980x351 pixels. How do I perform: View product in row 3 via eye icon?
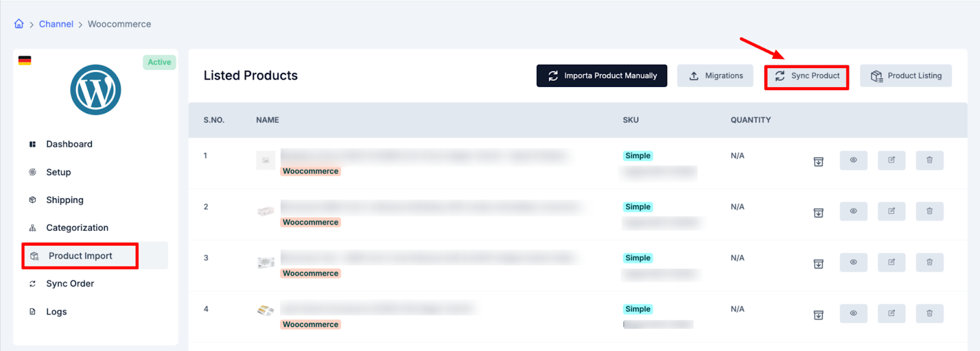pyautogui.click(x=853, y=262)
